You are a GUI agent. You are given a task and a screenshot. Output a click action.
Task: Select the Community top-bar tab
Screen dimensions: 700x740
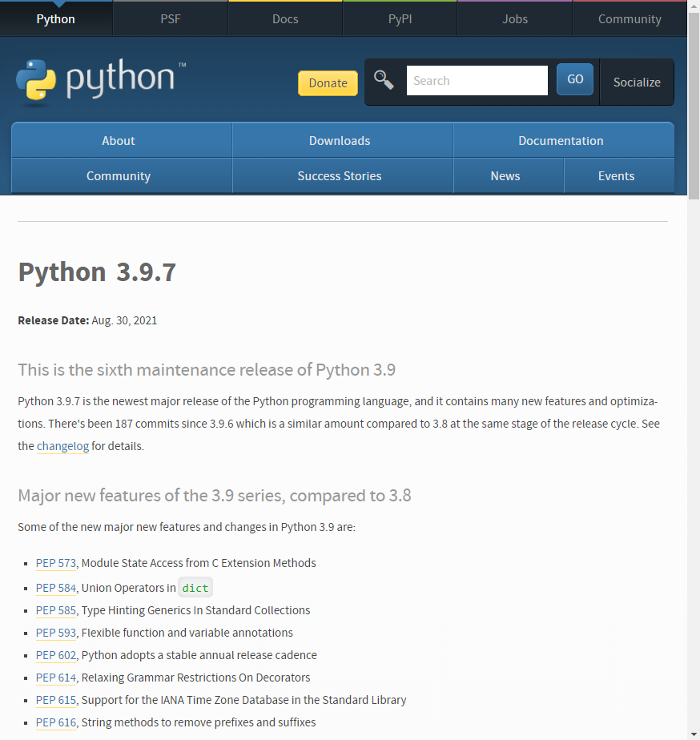pos(630,19)
